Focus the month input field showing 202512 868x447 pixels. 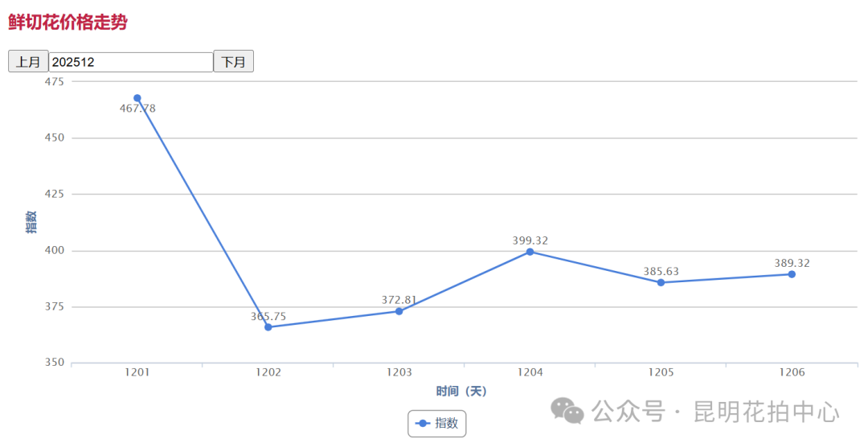[130, 62]
